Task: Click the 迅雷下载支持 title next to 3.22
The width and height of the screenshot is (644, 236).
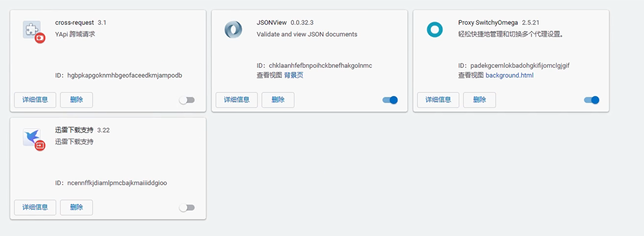Action: [74, 130]
